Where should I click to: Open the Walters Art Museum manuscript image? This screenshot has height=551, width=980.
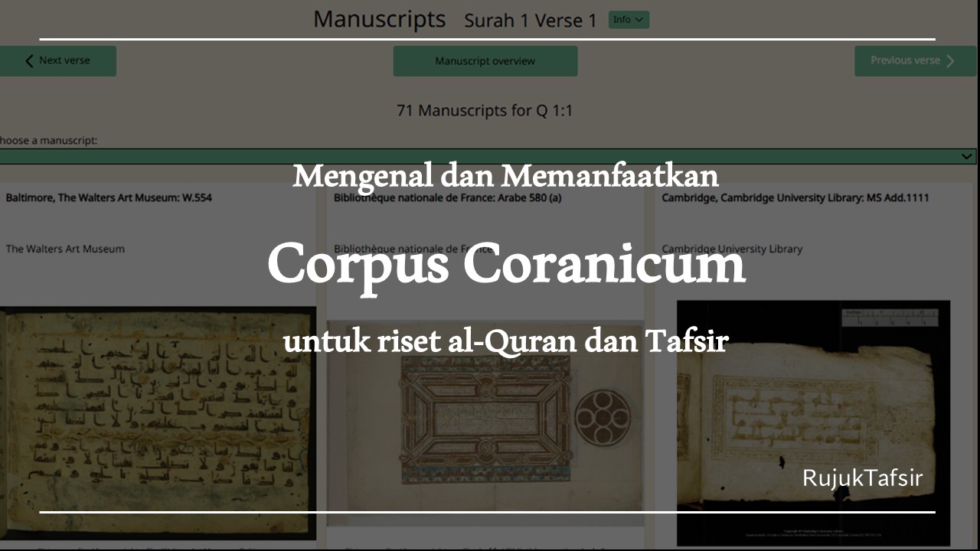158,423
